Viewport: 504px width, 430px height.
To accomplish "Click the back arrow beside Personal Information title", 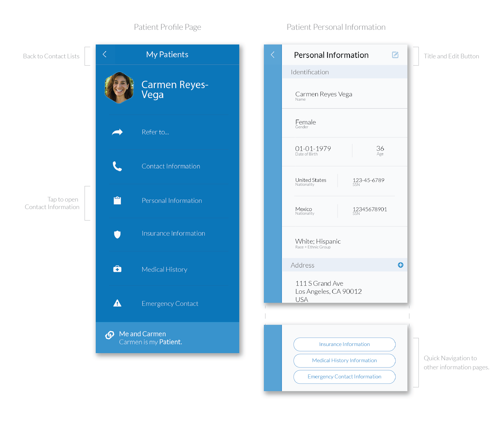I will pyautogui.click(x=273, y=55).
